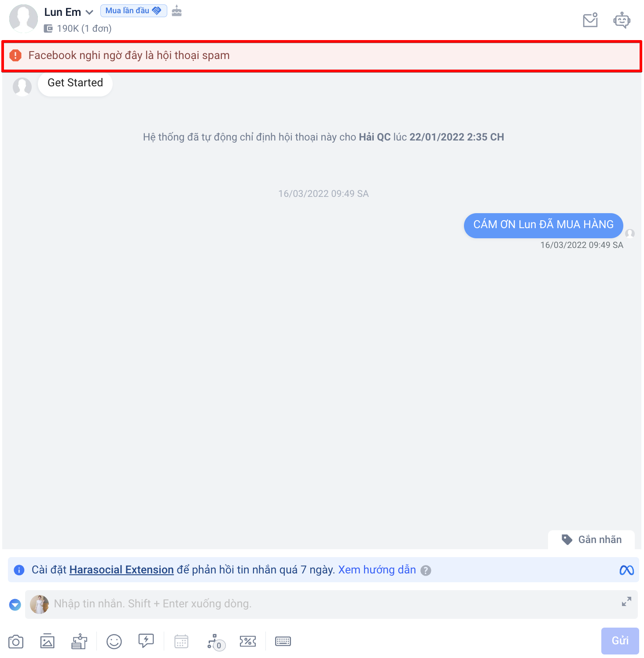
Task: Click the mark-unread envelope icon
Action: tap(590, 20)
